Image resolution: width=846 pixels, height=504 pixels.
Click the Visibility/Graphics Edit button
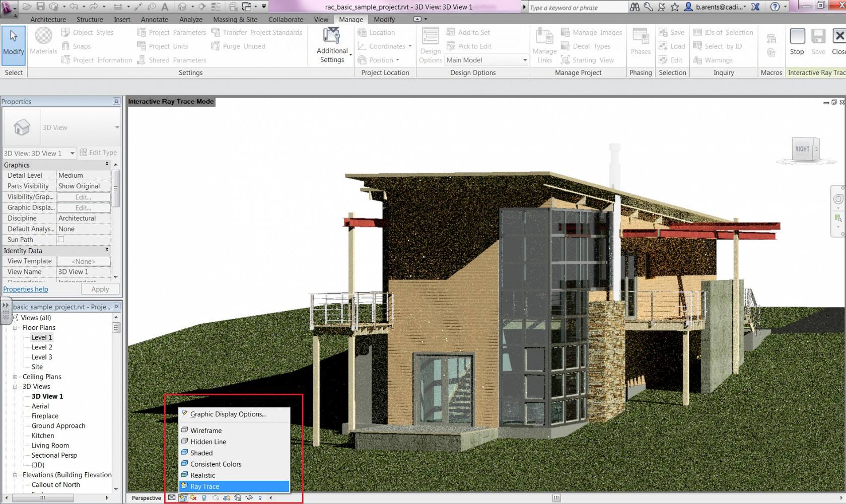click(x=83, y=197)
